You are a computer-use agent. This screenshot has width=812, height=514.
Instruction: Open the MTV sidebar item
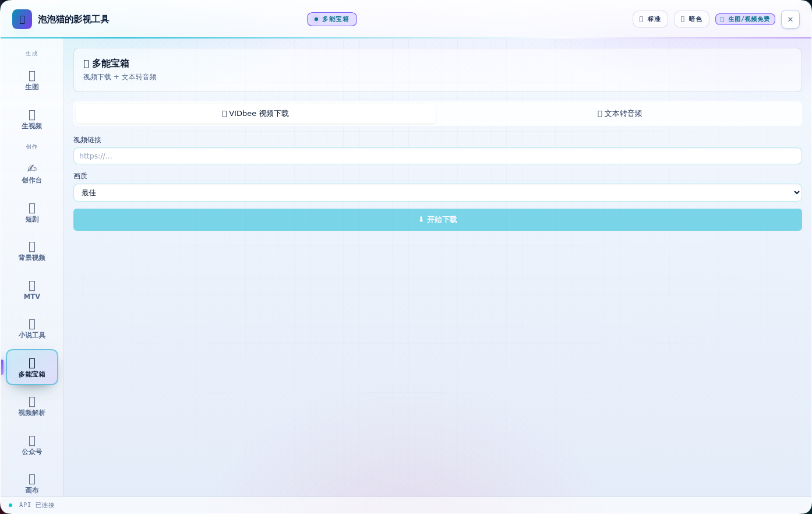pos(32,290)
